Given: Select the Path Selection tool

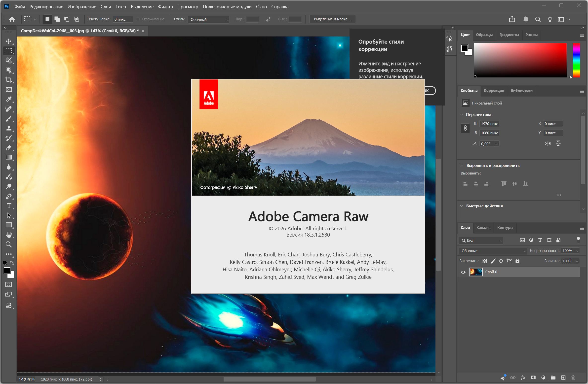Looking at the screenshot, I should 9,215.
